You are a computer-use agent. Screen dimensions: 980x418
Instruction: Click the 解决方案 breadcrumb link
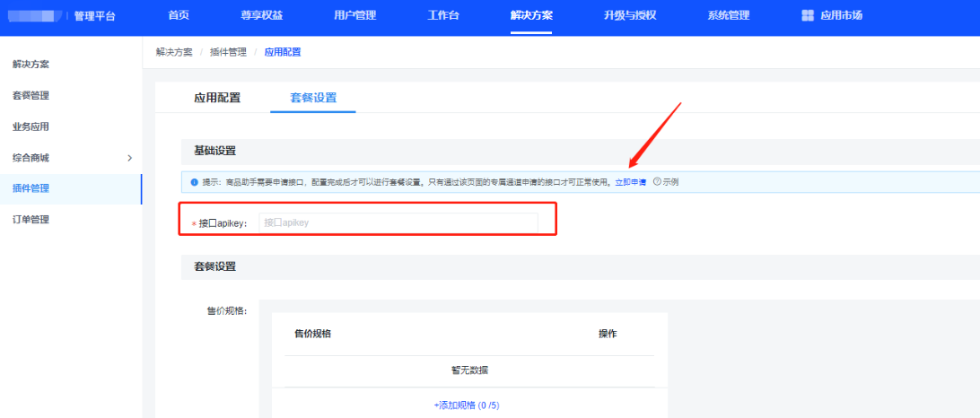pos(174,53)
